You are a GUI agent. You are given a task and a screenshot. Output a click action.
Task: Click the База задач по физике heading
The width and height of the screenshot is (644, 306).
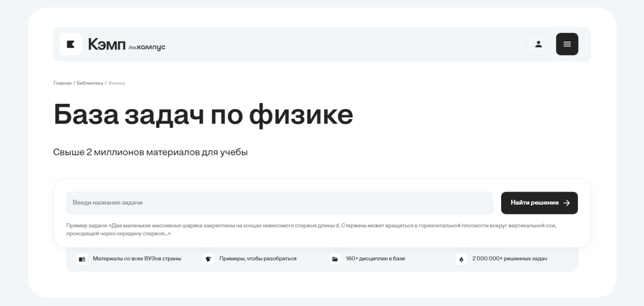tap(203, 115)
